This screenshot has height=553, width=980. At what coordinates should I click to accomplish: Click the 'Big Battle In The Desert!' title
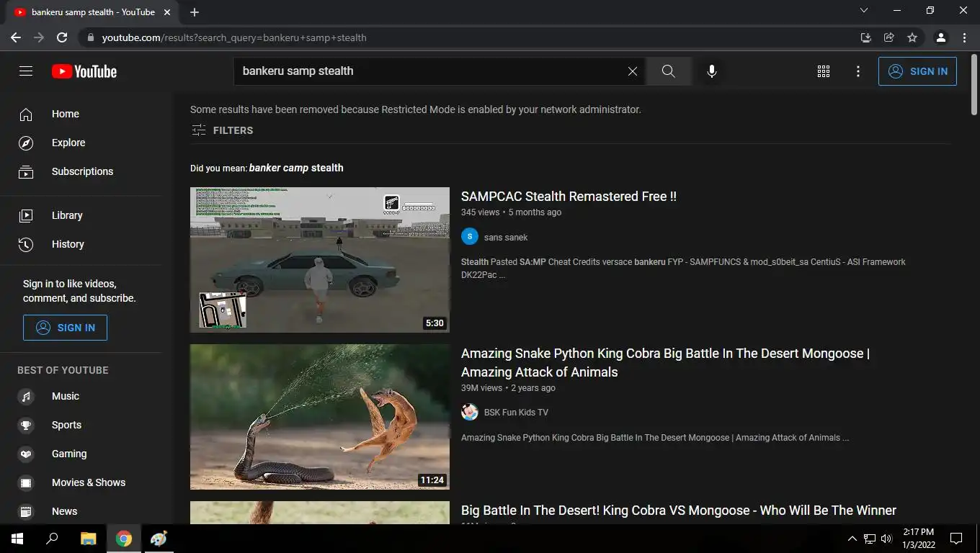coord(678,511)
